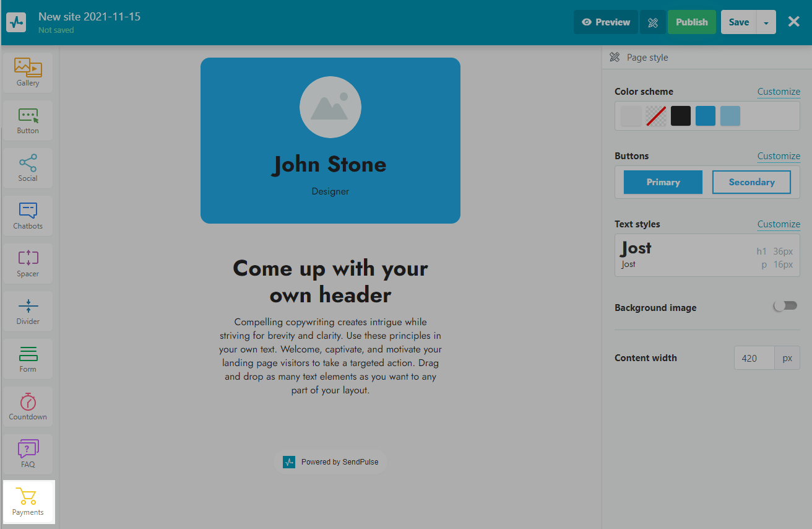Save the site
812x529 pixels.
point(738,22)
